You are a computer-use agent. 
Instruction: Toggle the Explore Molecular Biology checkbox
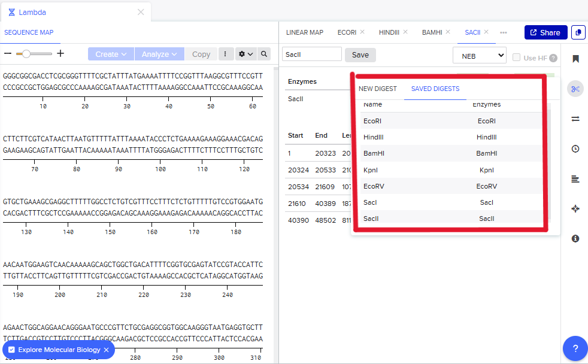11,350
